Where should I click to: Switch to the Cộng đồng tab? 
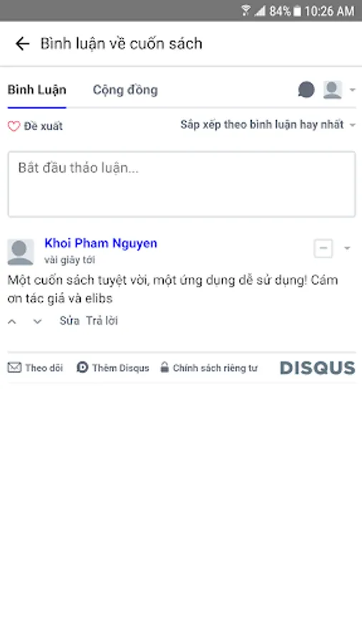click(125, 90)
